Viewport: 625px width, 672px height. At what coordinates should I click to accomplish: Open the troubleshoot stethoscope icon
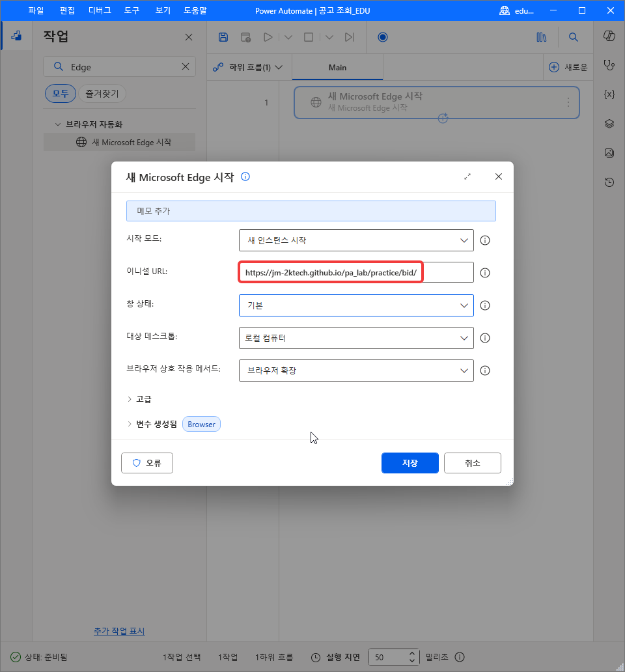point(609,65)
